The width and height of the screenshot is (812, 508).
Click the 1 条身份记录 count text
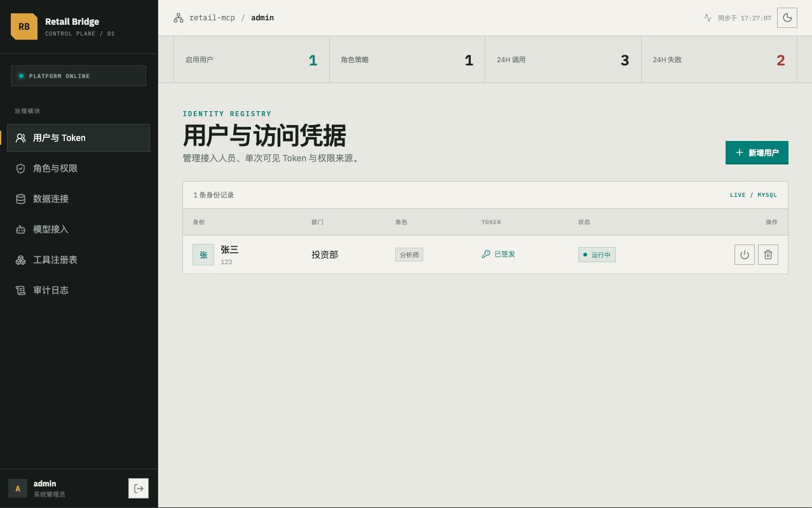[213, 195]
